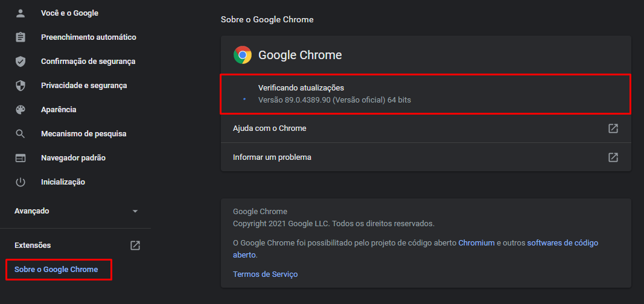Image resolution: width=644 pixels, height=304 pixels.
Task: Click the browser window icon for Navegador padrão
Action: 21,158
